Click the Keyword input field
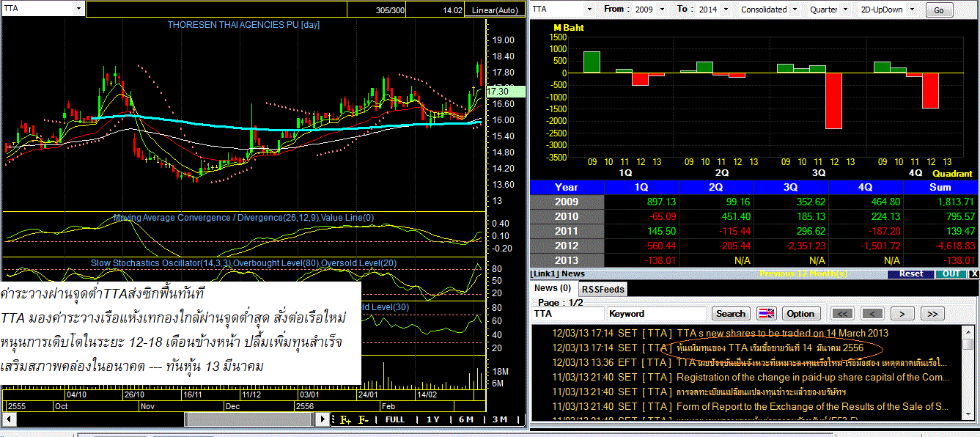 click(656, 314)
